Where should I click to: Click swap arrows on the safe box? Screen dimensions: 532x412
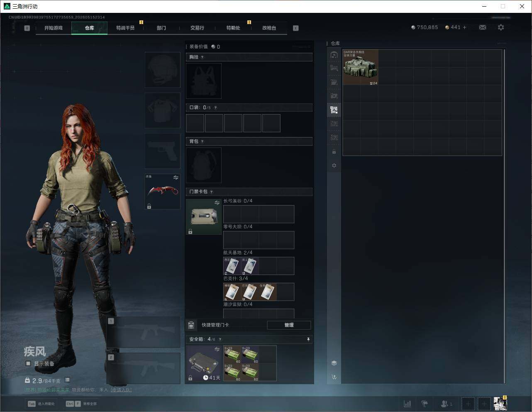point(217,349)
